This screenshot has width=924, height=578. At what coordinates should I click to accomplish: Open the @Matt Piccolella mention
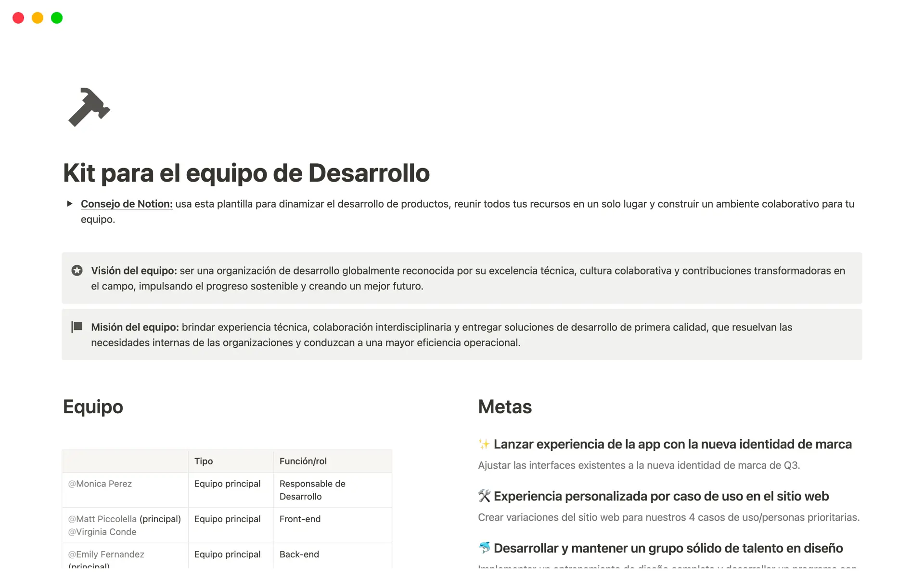coord(103,519)
